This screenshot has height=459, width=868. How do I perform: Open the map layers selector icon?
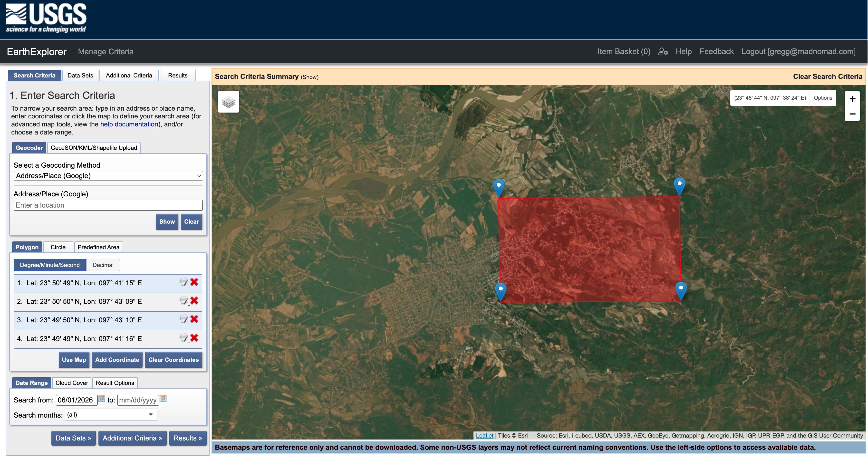click(x=229, y=102)
